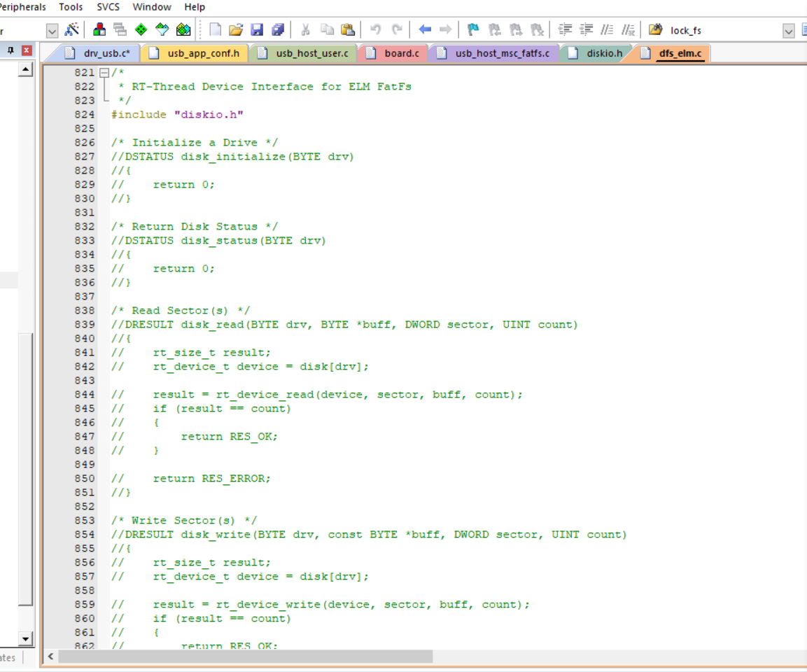Click the side panel vertical scrollbar thumb

pyautogui.click(x=26, y=469)
